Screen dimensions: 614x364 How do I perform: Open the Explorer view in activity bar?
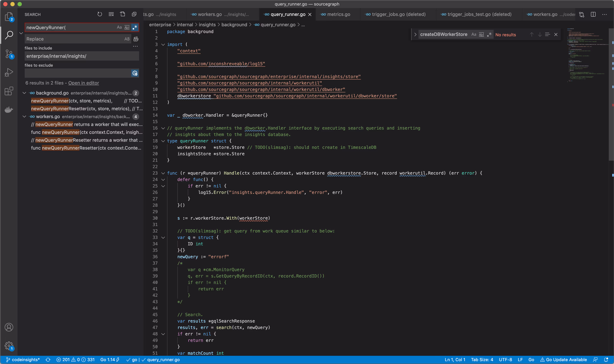tap(9, 17)
